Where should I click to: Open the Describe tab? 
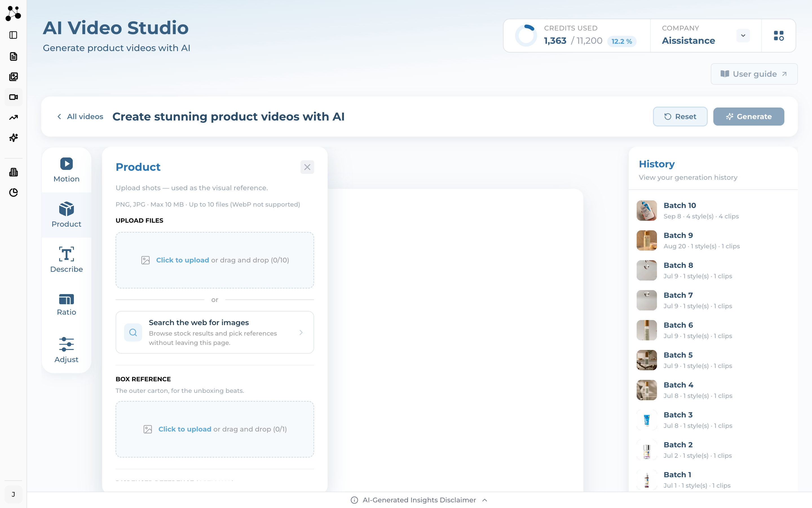click(x=67, y=260)
